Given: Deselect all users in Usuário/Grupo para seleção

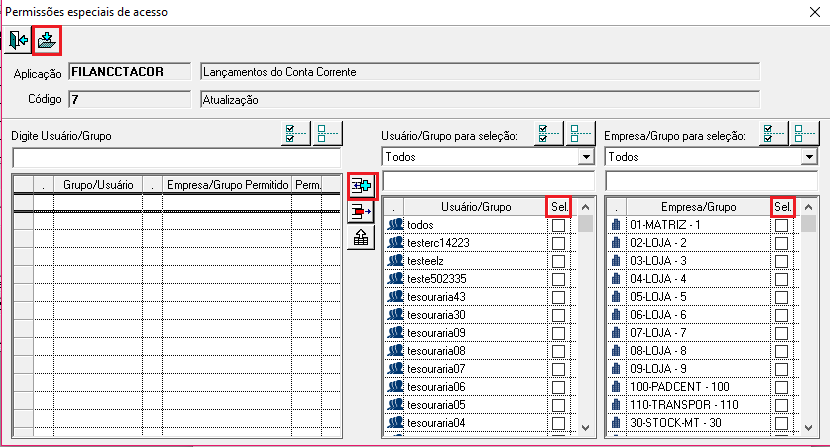Looking at the screenshot, I should click(580, 133).
